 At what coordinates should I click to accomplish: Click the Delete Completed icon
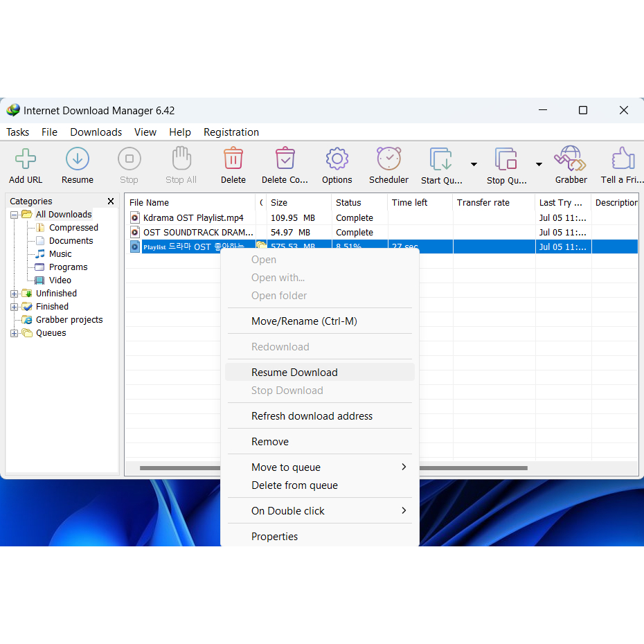coord(285,159)
